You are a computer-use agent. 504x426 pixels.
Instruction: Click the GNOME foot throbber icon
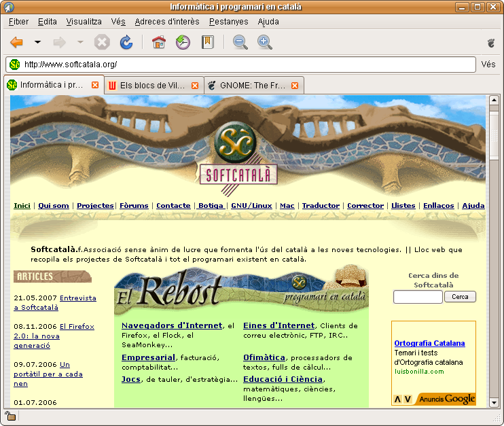click(491, 43)
